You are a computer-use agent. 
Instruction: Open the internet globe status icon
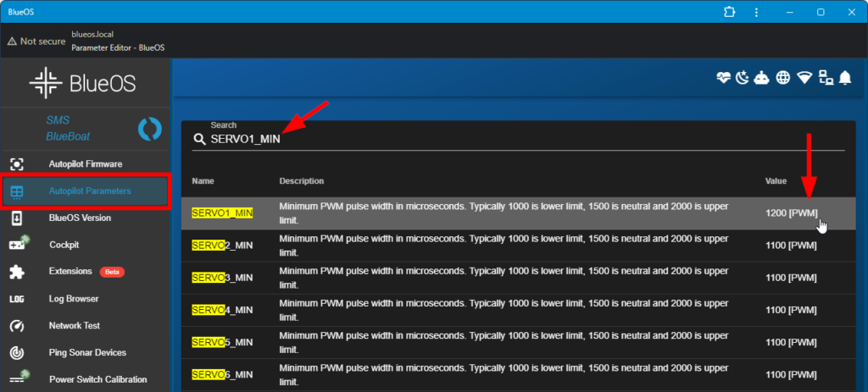783,78
